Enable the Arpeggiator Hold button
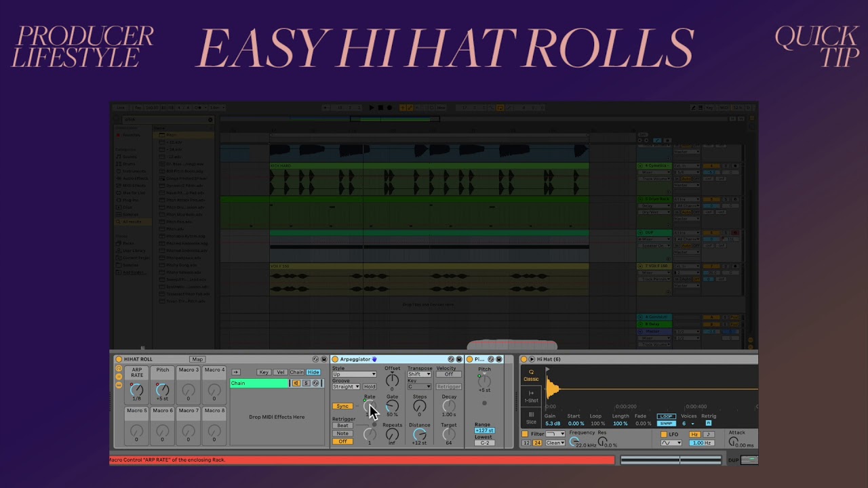Screen dimensions: 868x488 point(370,386)
